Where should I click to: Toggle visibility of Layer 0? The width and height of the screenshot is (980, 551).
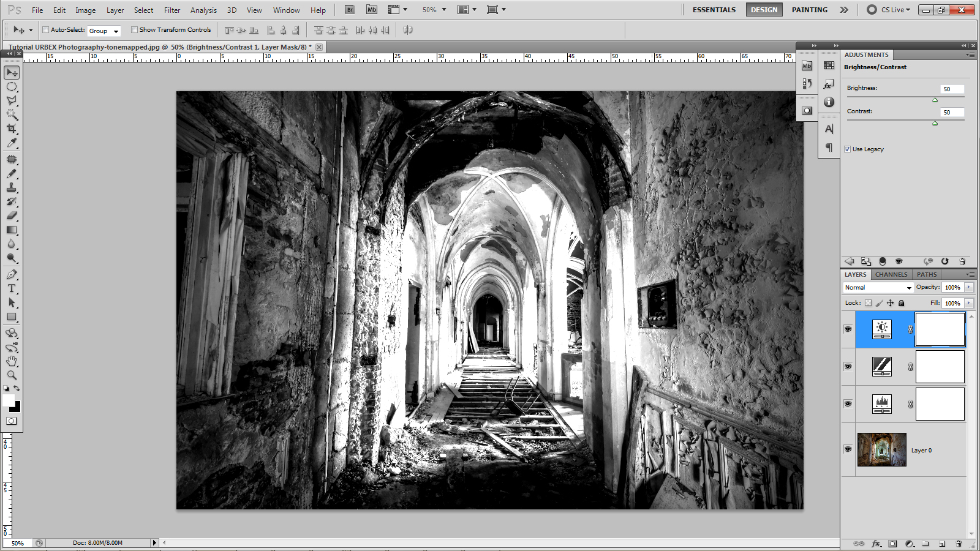(848, 450)
